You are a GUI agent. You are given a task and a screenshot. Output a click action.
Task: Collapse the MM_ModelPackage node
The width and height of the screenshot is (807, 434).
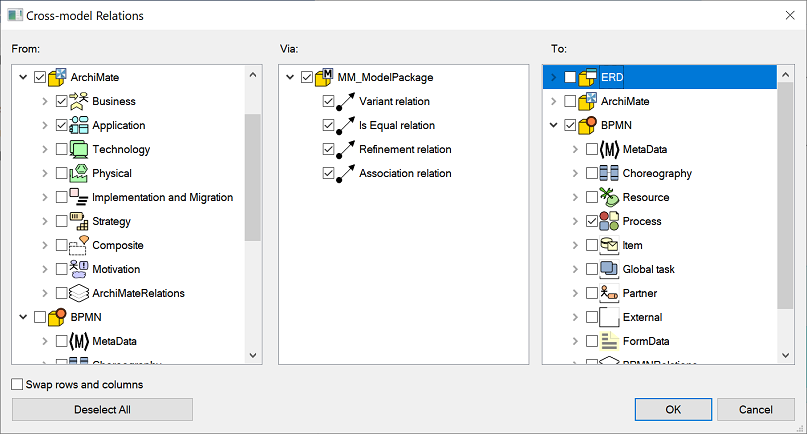tap(290, 77)
